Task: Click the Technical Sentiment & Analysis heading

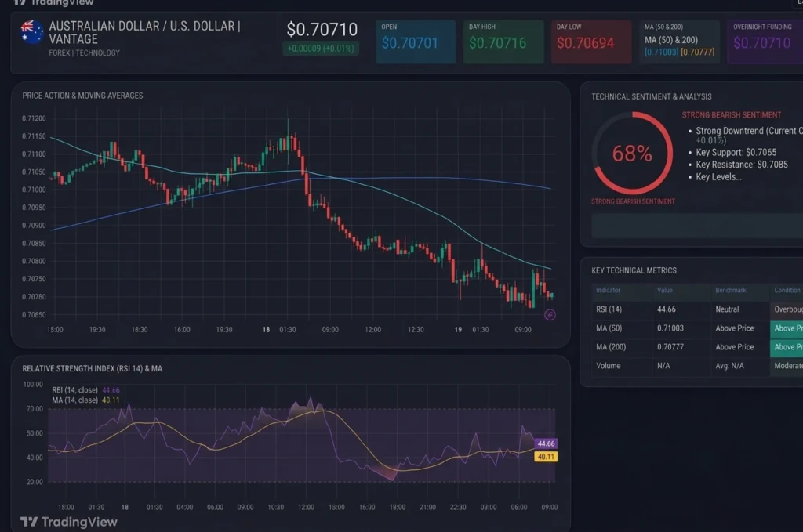Action: tap(652, 96)
